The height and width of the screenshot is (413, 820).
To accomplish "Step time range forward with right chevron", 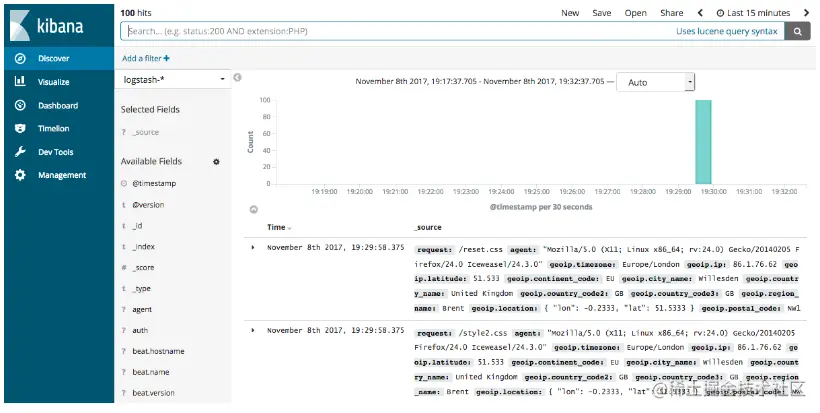I will tap(806, 13).
